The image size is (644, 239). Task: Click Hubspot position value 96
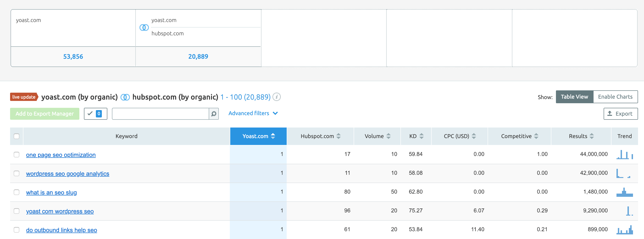(347, 211)
